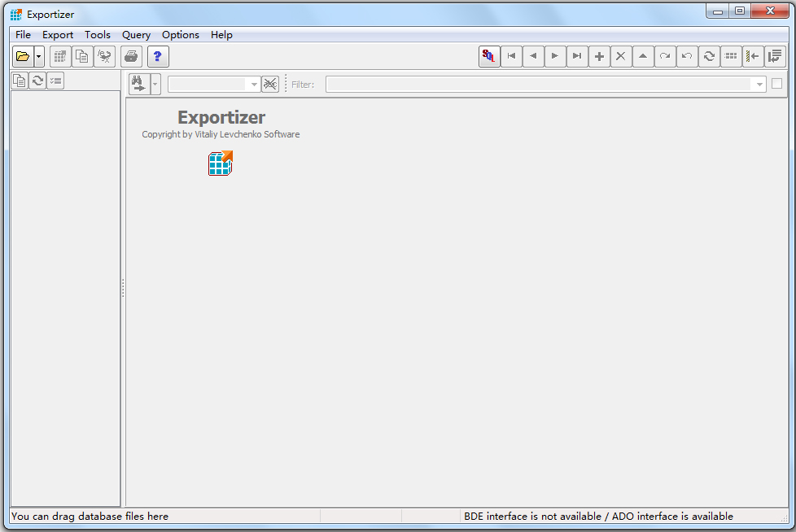The image size is (796, 532).
Task: Click the export grid toolbar icon
Action: 60,56
